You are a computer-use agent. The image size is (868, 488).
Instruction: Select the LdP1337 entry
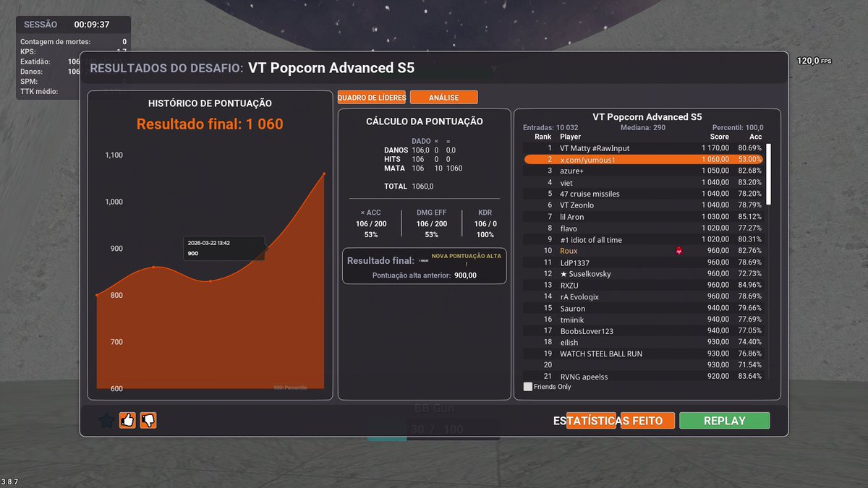click(x=642, y=262)
